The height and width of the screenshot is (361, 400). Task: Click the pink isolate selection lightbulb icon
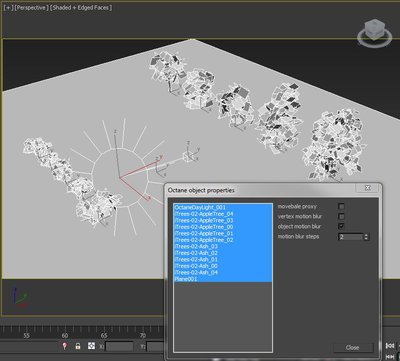(x=65, y=346)
